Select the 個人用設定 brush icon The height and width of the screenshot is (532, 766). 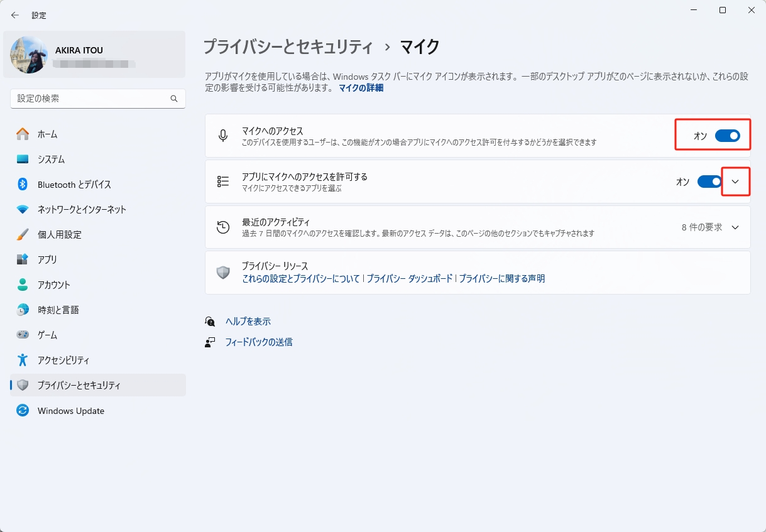click(23, 234)
